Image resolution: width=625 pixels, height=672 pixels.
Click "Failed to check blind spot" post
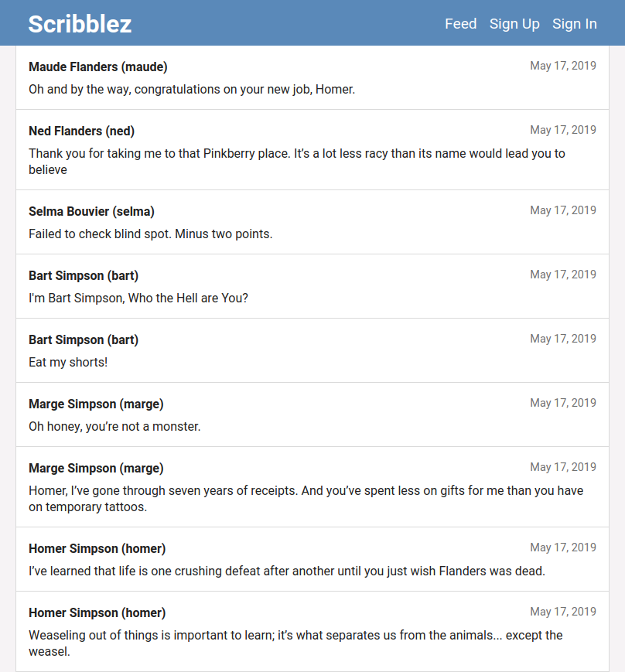pyautogui.click(x=150, y=234)
